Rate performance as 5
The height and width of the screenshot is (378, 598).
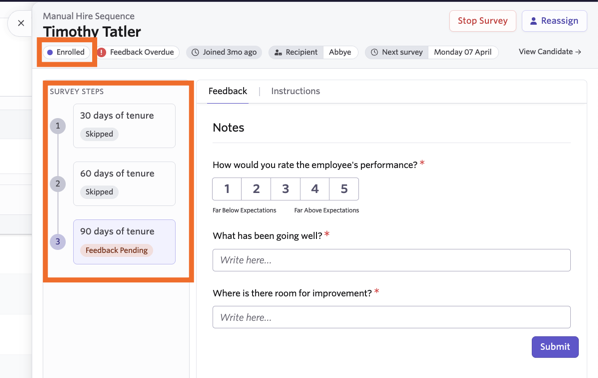click(344, 189)
